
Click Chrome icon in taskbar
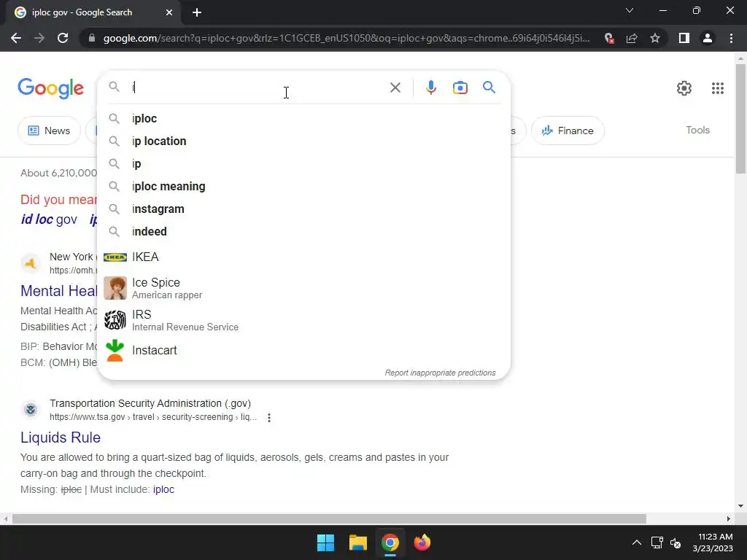tap(390, 542)
